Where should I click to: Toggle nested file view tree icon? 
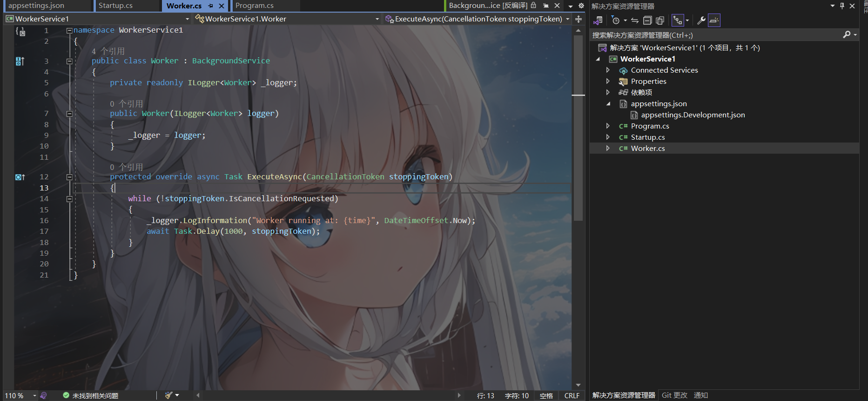pos(678,20)
